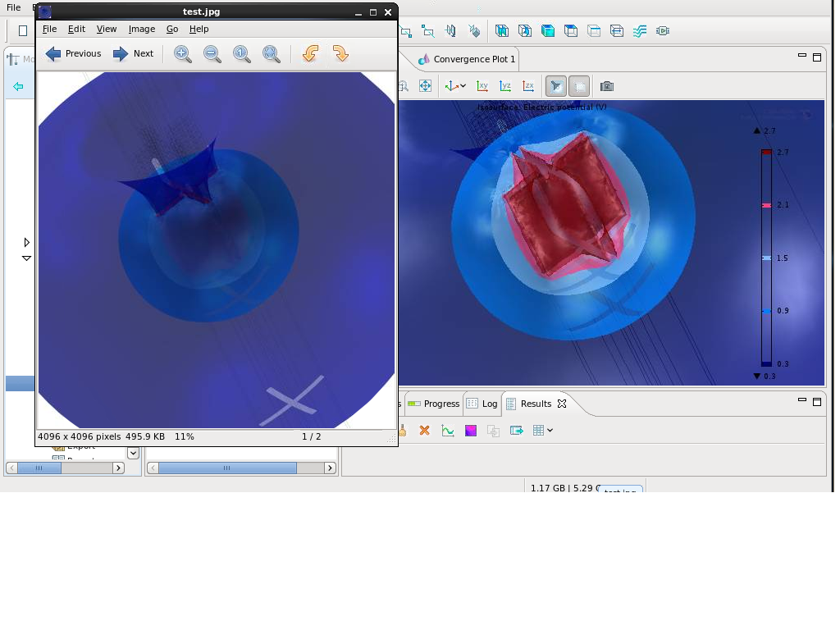
Task: Click the camera image snapshot icon
Action: (606, 86)
